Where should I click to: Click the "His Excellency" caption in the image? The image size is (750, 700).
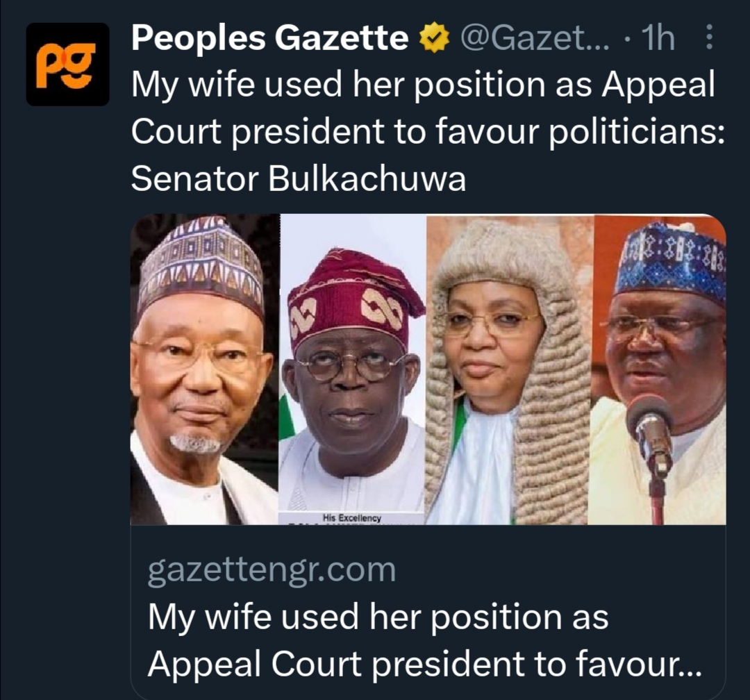coord(352,517)
